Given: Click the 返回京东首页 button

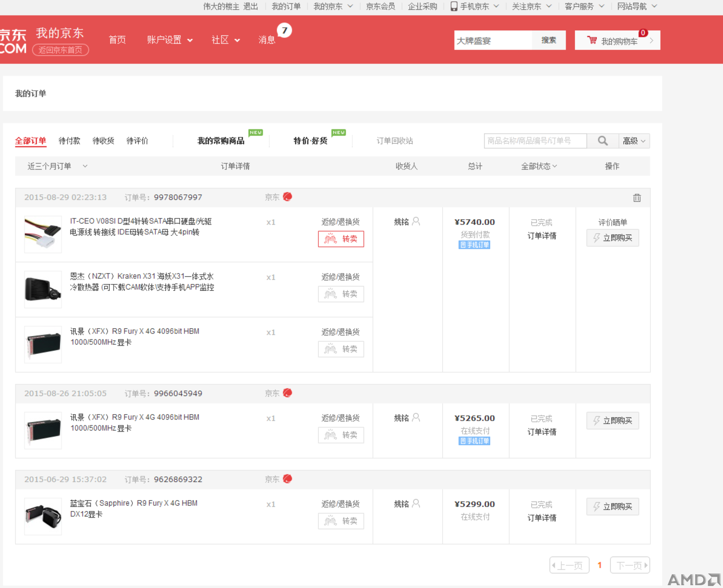Looking at the screenshot, I should coord(61,50).
